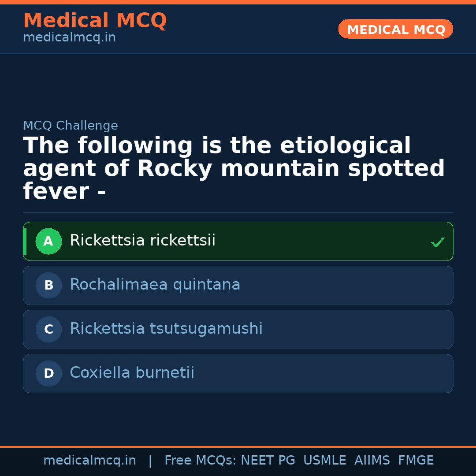Click the green A option circle
This screenshot has width=476, height=476.
48,241
